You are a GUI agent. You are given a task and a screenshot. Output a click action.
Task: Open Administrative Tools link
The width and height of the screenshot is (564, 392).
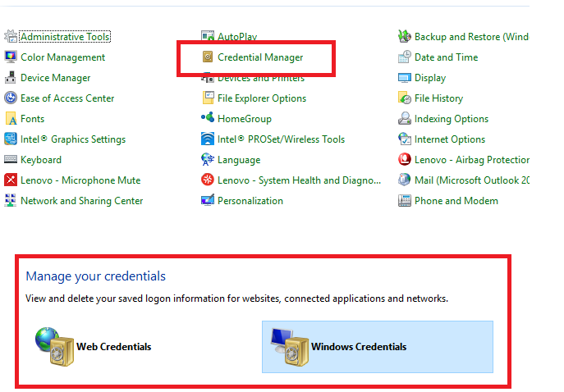coord(65,37)
